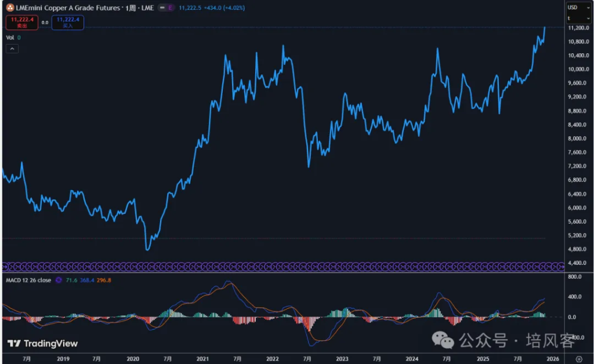Click the copper symbol logo icon

10,7
